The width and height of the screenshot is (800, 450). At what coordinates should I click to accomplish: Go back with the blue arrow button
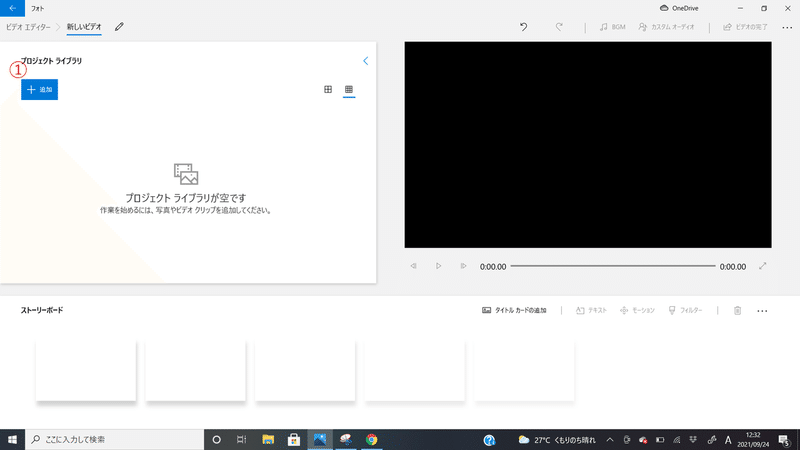[x=12, y=8]
